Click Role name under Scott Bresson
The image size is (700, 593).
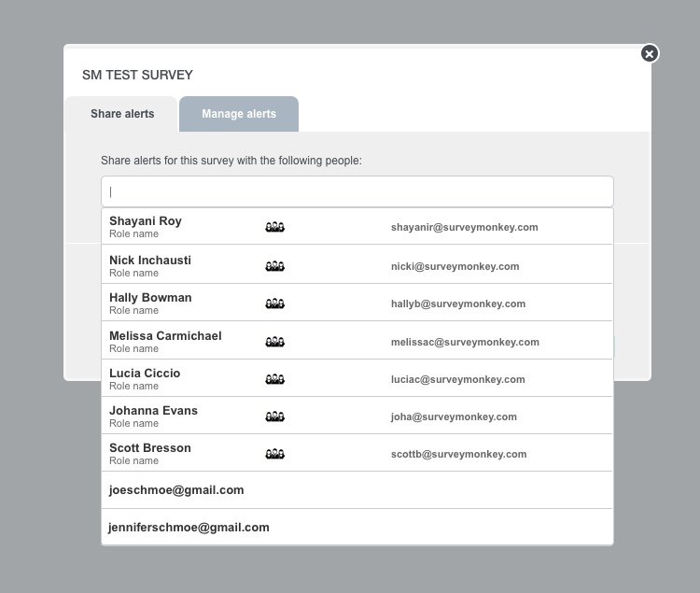coord(133,460)
